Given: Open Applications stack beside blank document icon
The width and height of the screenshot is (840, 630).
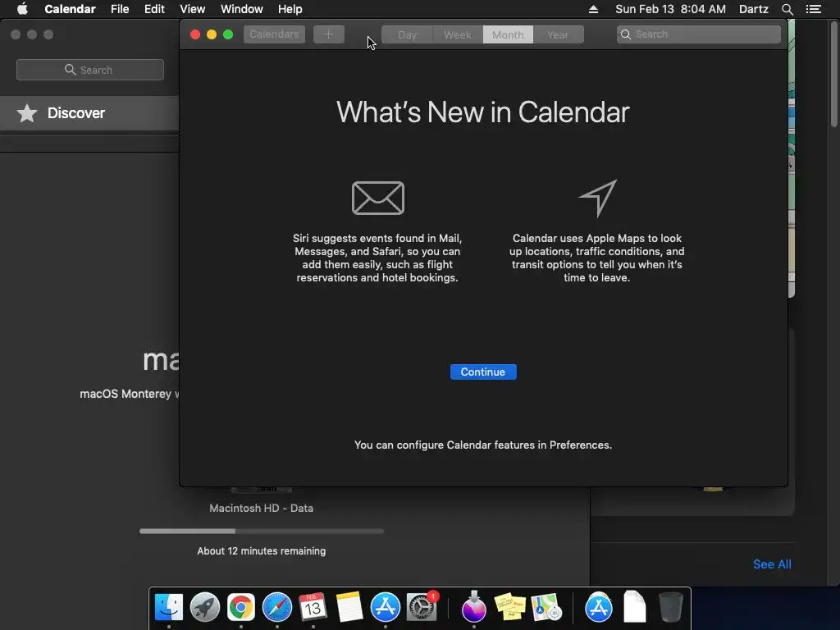Looking at the screenshot, I should click(x=598, y=607).
